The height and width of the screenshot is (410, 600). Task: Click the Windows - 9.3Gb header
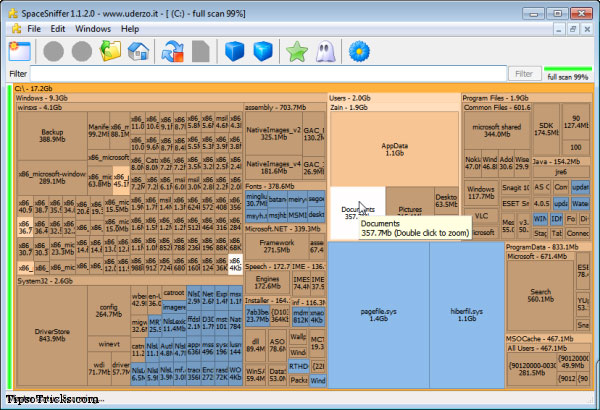pyautogui.click(x=171, y=98)
